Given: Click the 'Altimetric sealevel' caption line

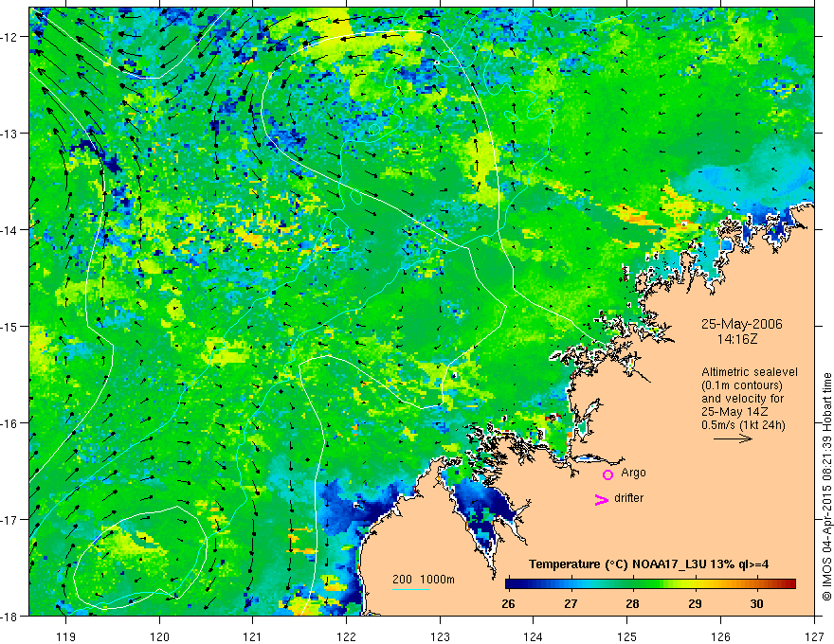Looking at the screenshot, I should coord(750,372).
